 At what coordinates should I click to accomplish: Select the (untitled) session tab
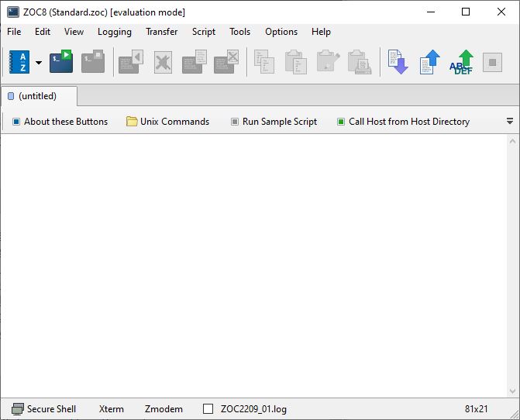[39, 96]
